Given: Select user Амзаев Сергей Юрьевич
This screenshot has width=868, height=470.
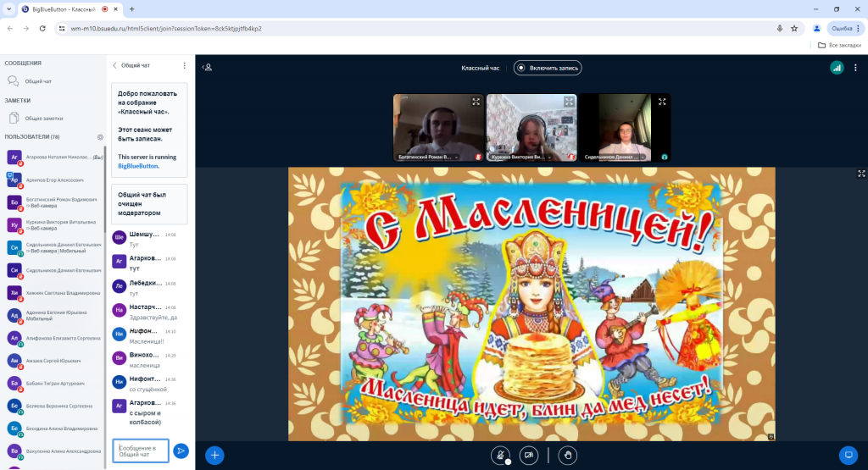Looking at the screenshot, I should click(54, 361).
